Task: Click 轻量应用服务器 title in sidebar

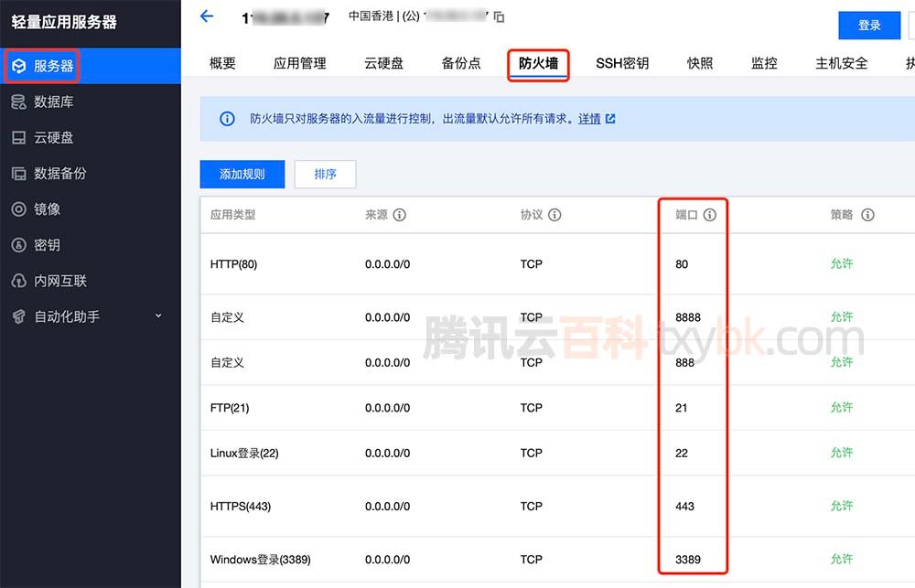Action: (64, 22)
